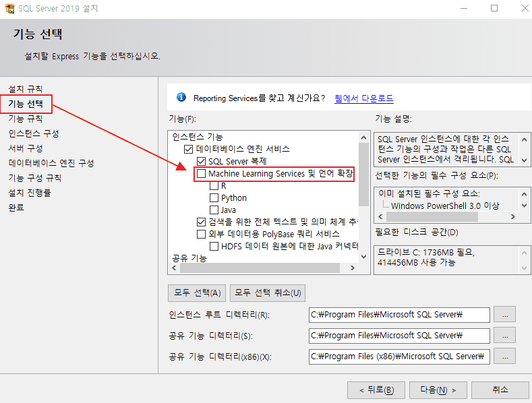Enable Machine Learning Services 및 언어 확장 checkbox

coord(201,174)
